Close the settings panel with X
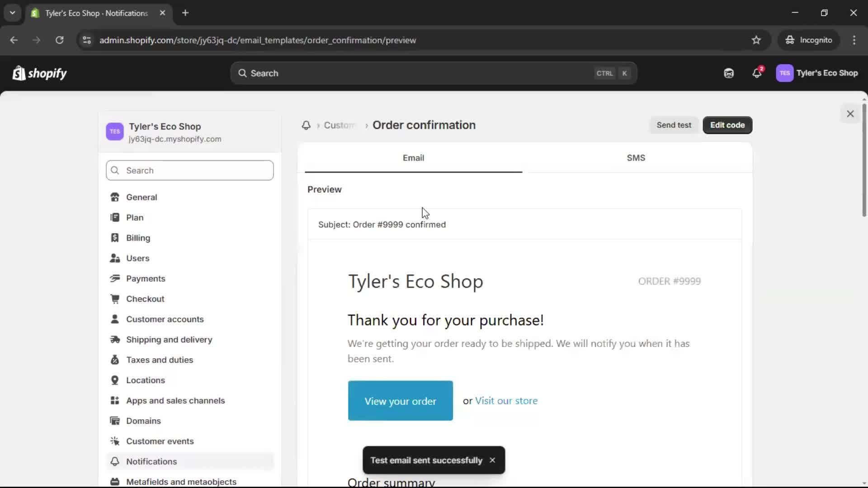Image resolution: width=868 pixels, height=488 pixels. pyautogui.click(x=850, y=114)
